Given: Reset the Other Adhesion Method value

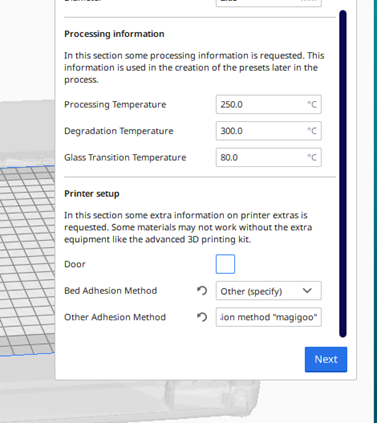Looking at the screenshot, I should coord(202,317).
